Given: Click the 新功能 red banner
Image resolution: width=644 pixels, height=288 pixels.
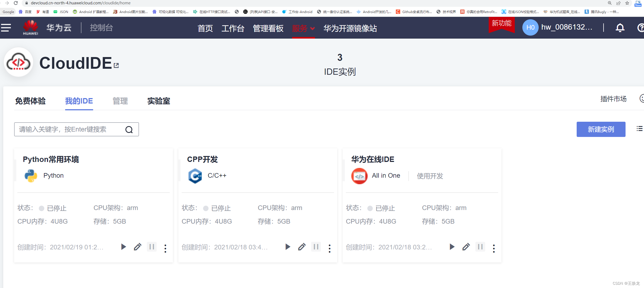Looking at the screenshot, I should (x=501, y=24).
